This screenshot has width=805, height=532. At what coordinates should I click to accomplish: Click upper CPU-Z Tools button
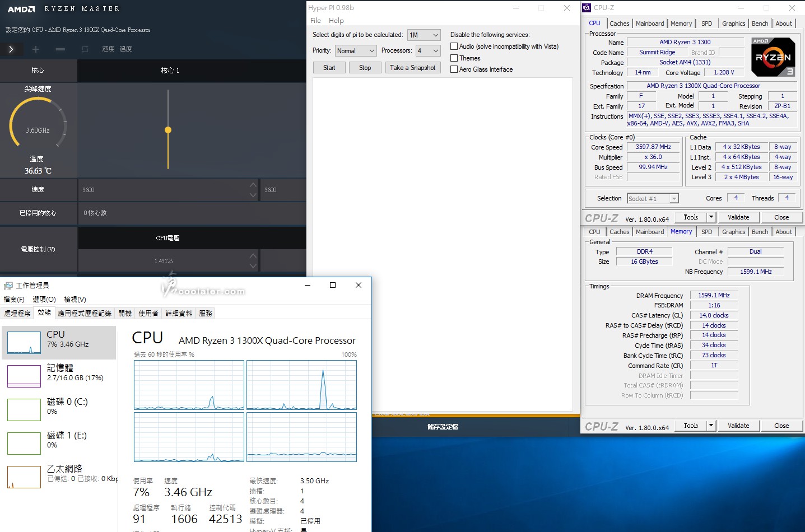pos(691,217)
